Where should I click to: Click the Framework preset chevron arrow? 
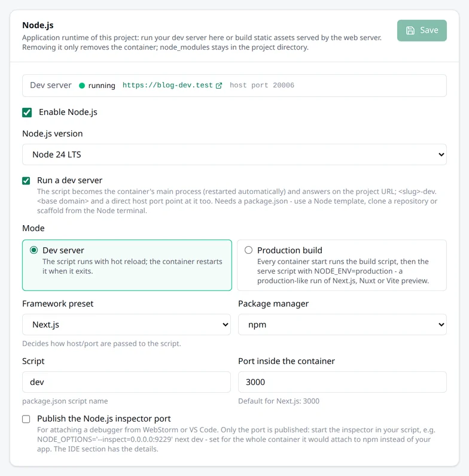[x=225, y=325]
